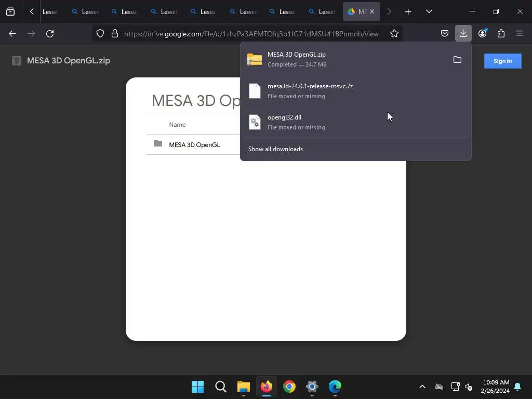This screenshot has height=399, width=532.
Task: Switch to the Google Drive tab
Action: point(362,11)
